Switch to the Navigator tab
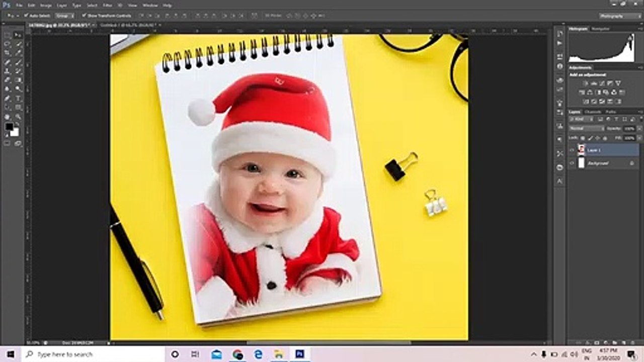 600,29
